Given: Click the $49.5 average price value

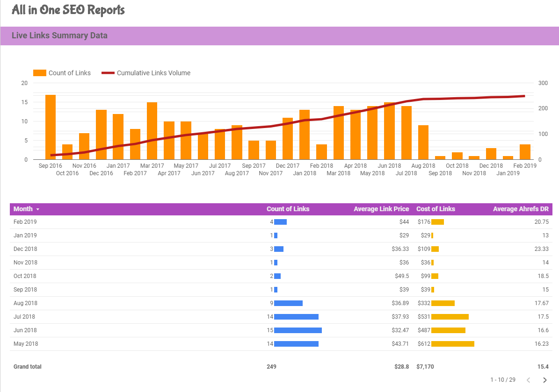Looking at the screenshot, I should click(402, 276).
